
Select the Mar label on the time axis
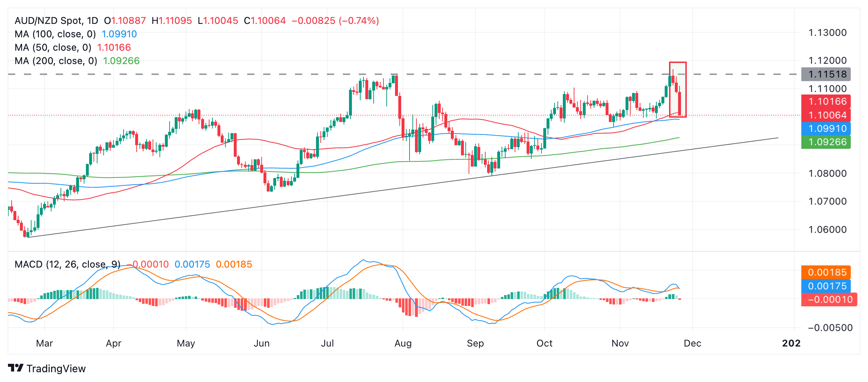pyautogui.click(x=45, y=343)
